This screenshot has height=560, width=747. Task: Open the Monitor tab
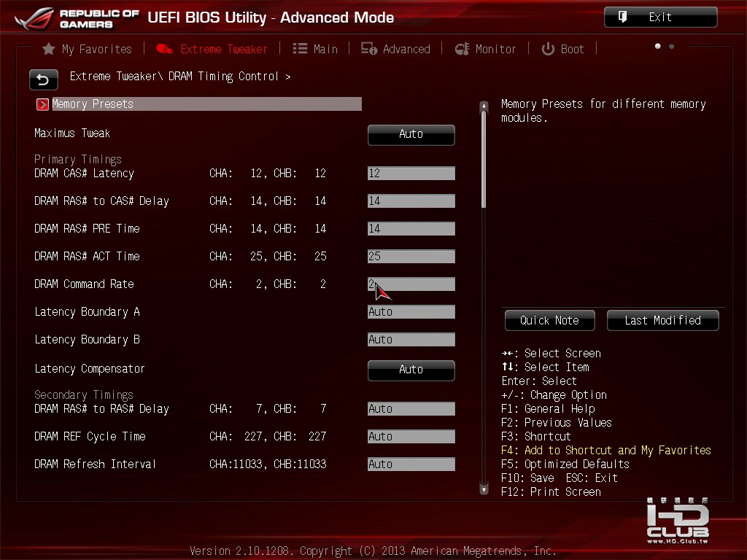(x=485, y=49)
